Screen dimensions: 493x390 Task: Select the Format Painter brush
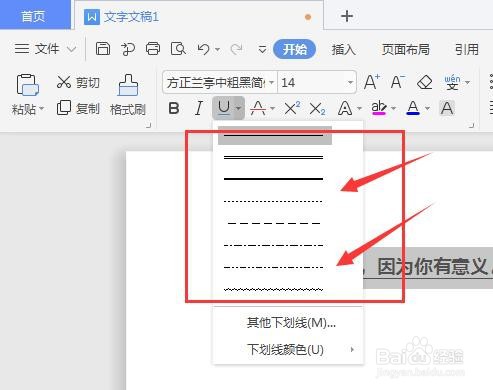[x=128, y=95]
